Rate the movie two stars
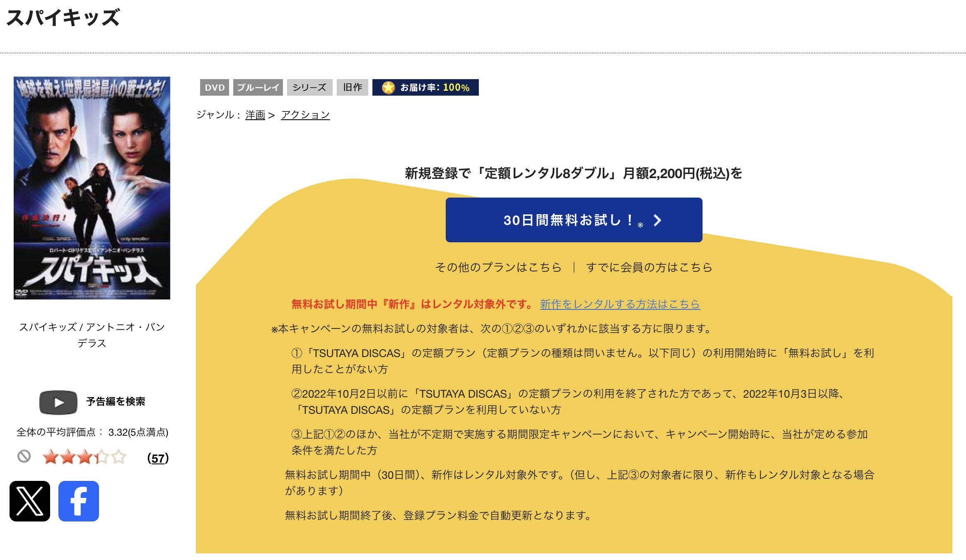The width and height of the screenshot is (966, 560). pos(68,457)
